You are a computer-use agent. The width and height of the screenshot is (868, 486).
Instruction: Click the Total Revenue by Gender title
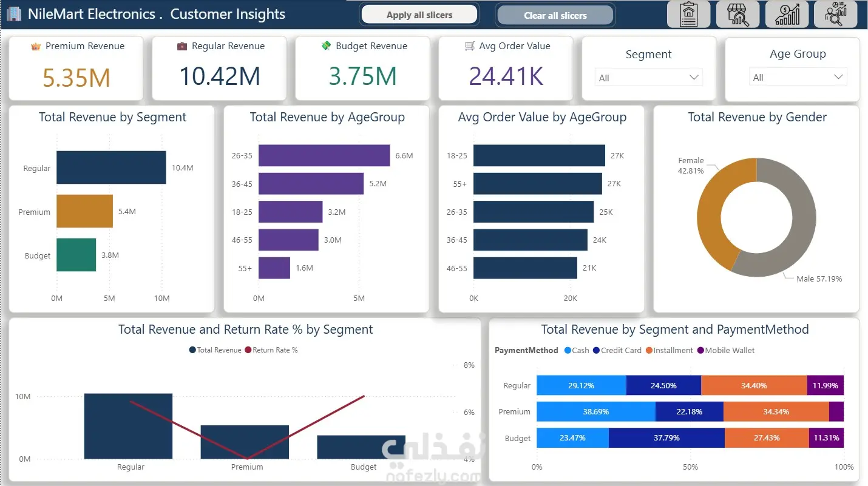click(757, 117)
